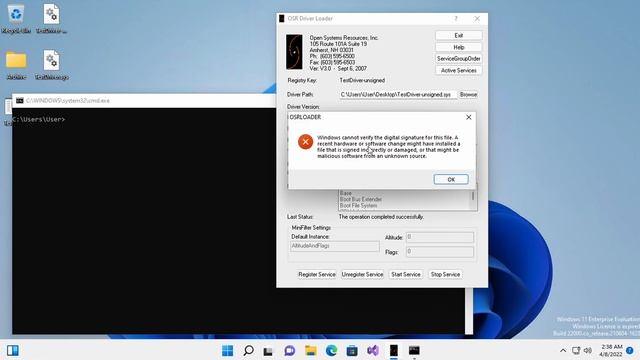Open Task View on the taskbar

tap(268, 350)
